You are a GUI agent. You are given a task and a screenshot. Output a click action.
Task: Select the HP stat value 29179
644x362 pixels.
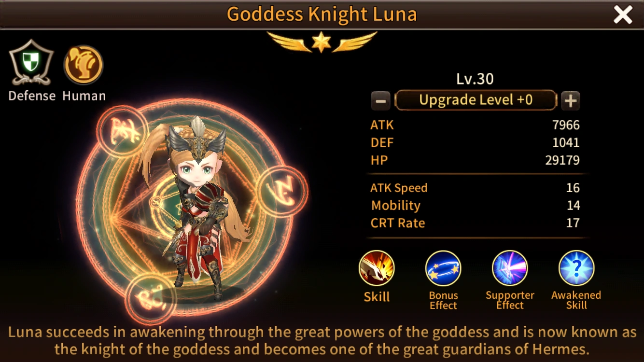(562, 160)
